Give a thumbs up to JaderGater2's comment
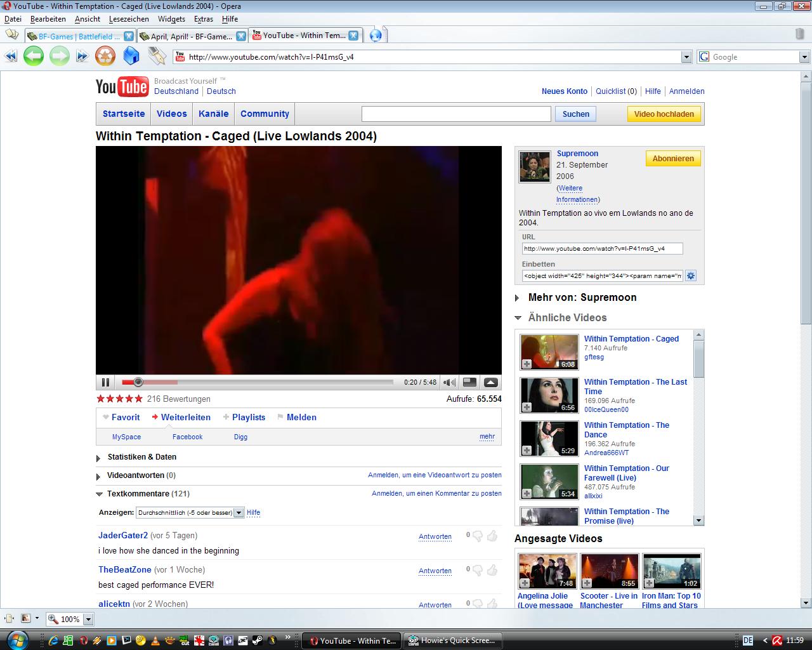 [x=492, y=536]
